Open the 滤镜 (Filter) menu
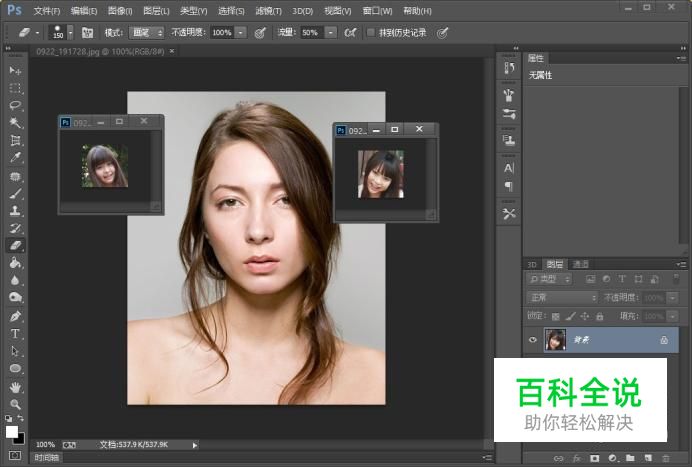Image resolution: width=692 pixels, height=467 pixels. coord(267,10)
